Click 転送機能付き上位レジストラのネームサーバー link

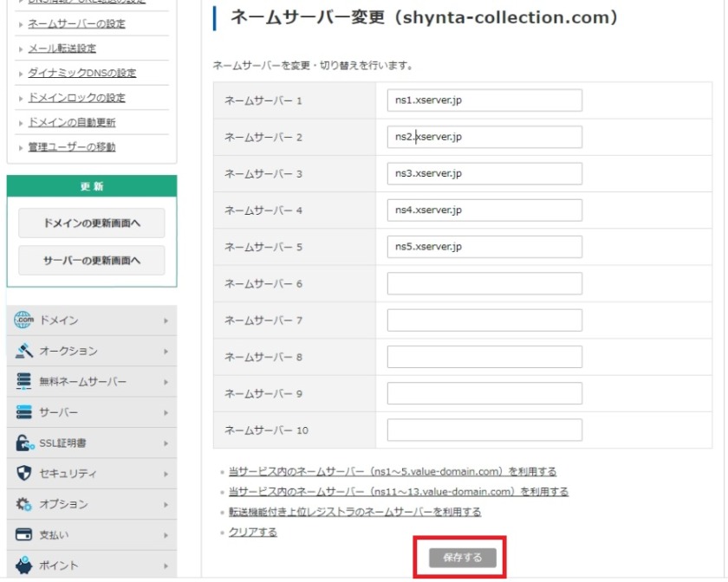pos(354,512)
